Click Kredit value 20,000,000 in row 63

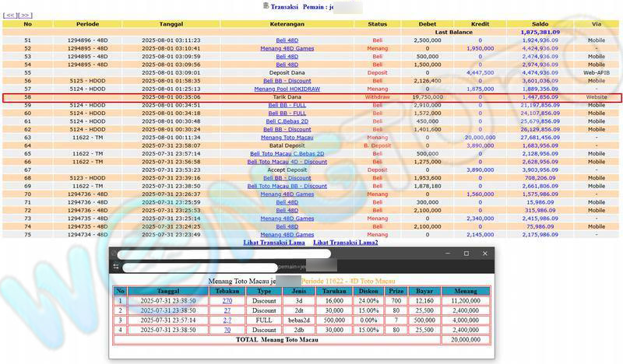(480, 138)
